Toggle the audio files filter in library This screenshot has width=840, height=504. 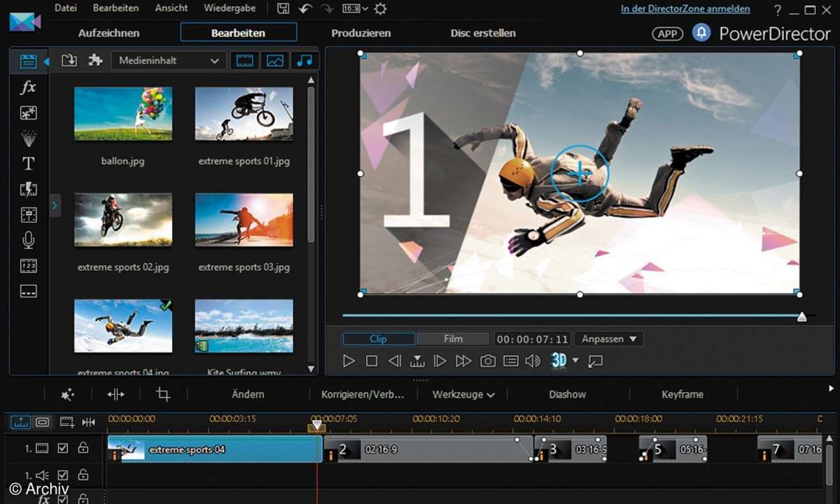305,61
